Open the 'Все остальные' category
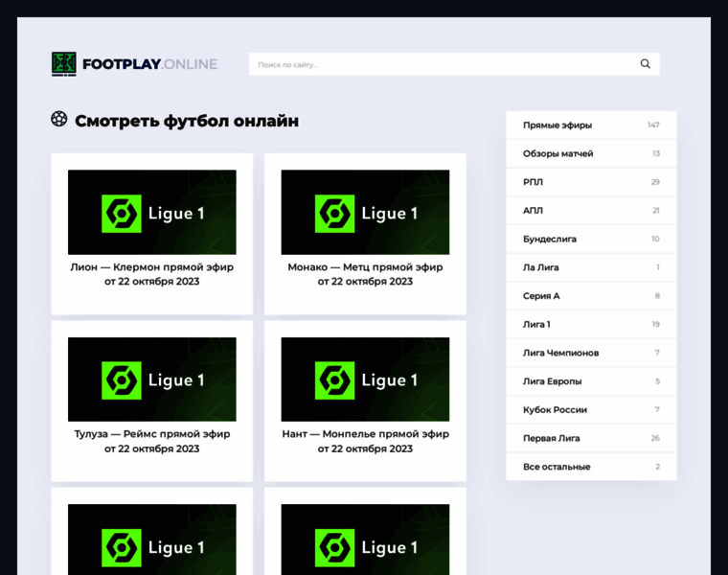 [x=591, y=467]
